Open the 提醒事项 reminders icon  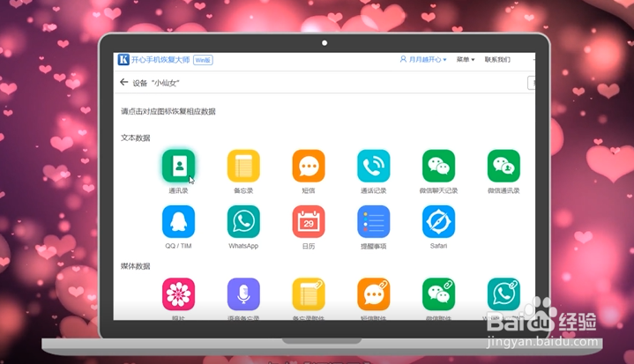[x=374, y=221]
